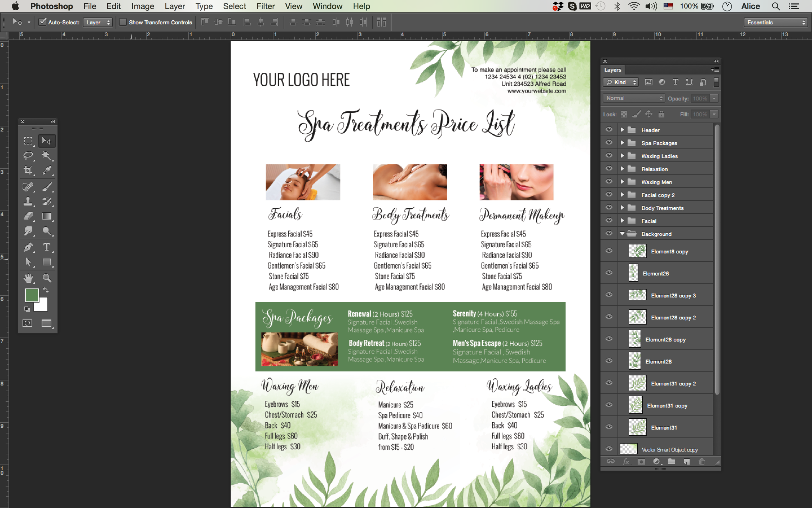
Task: Select the Zoom tool
Action: click(x=47, y=278)
